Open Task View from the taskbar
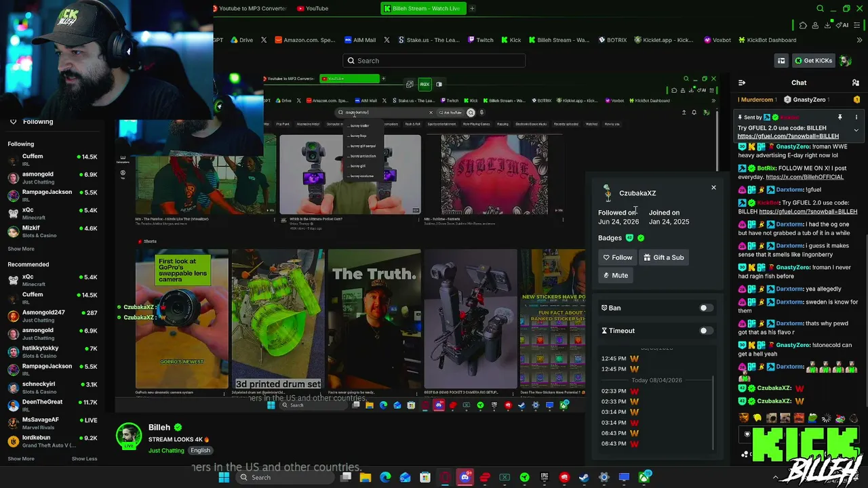The height and width of the screenshot is (488, 868). (x=346, y=478)
